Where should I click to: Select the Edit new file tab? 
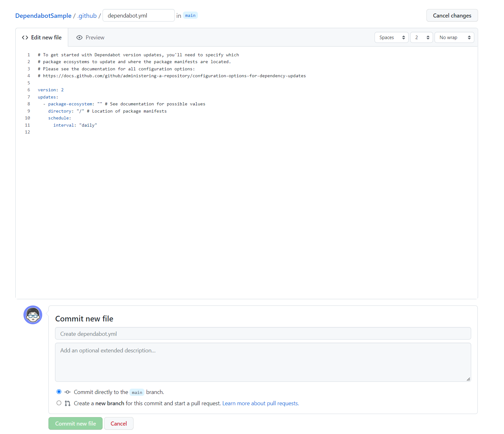pyautogui.click(x=46, y=37)
